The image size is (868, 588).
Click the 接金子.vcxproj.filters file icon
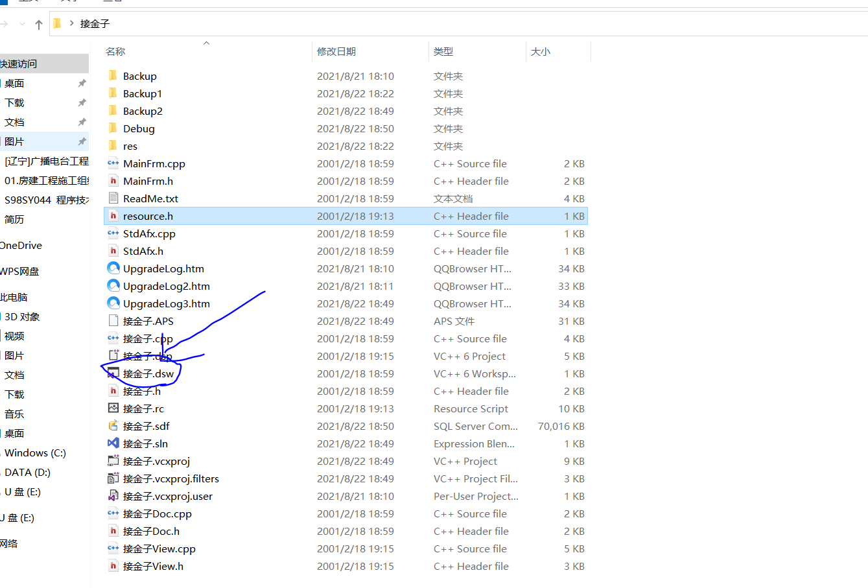coord(113,478)
